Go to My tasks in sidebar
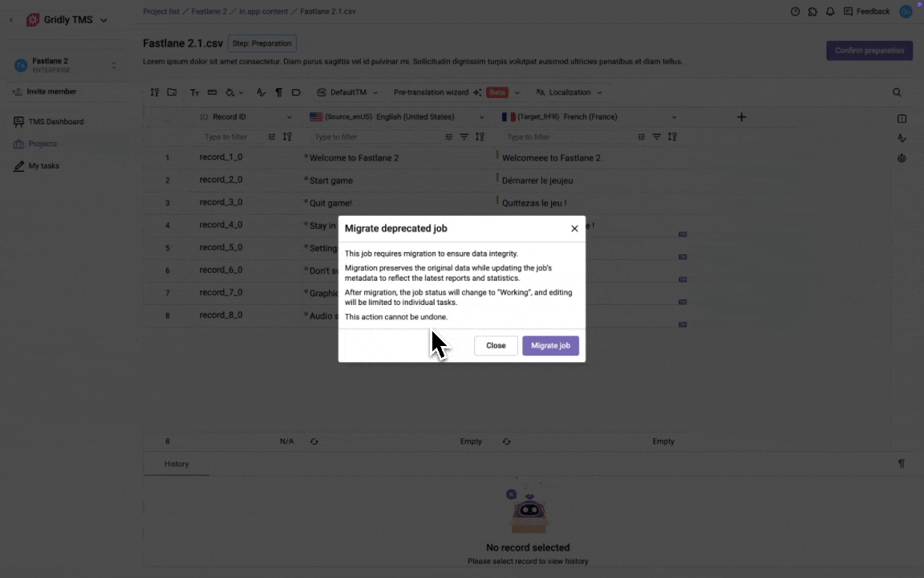The height and width of the screenshot is (578, 924). 43,166
